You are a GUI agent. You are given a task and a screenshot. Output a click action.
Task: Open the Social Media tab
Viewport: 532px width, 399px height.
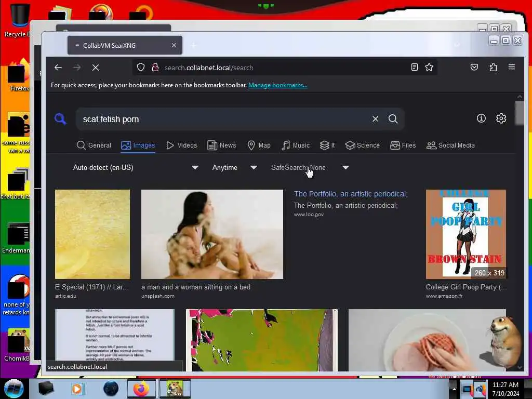tap(450, 145)
